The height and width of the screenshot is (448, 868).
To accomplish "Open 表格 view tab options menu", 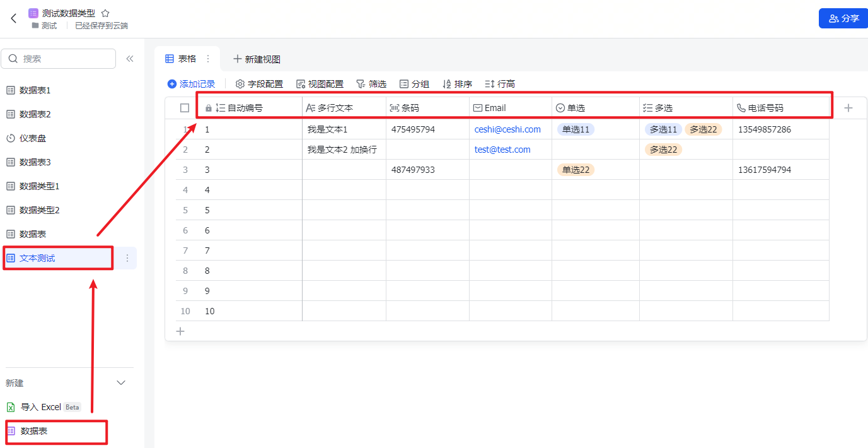I will click(208, 59).
